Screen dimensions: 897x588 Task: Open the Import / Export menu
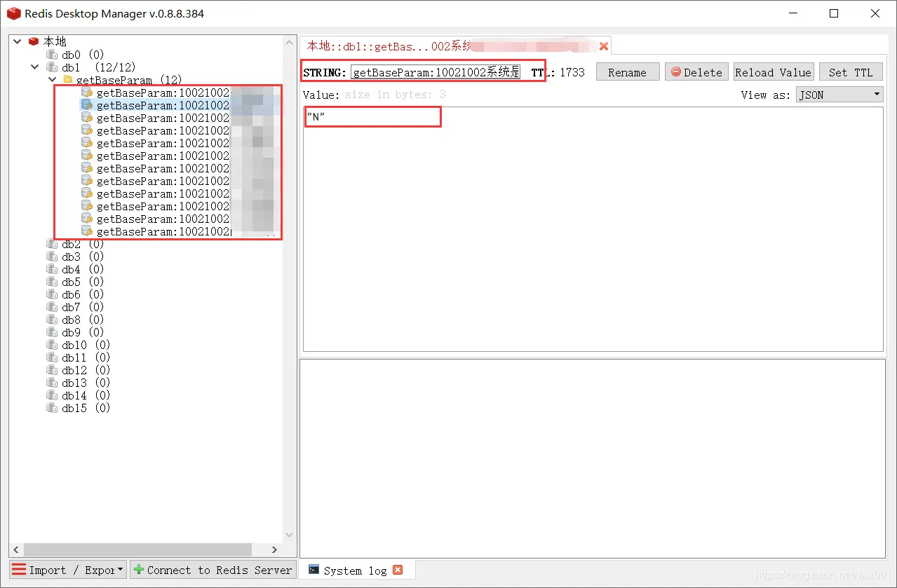(68, 570)
